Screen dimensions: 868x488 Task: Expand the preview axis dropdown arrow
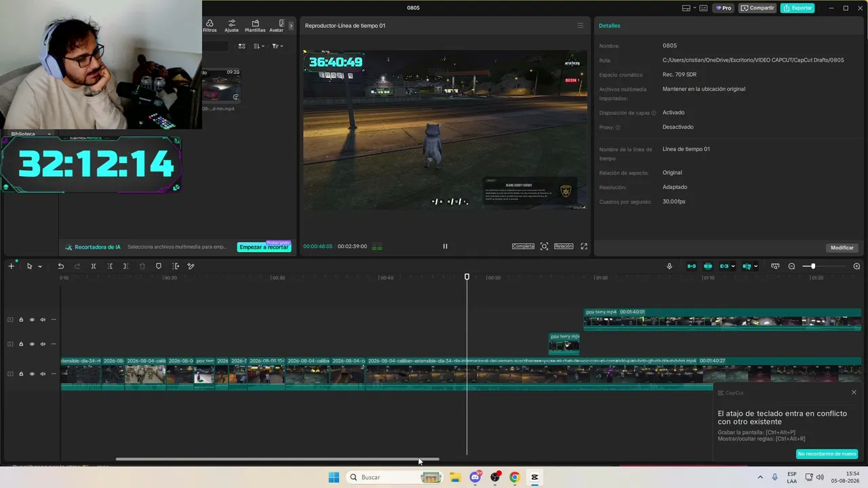point(755,266)
